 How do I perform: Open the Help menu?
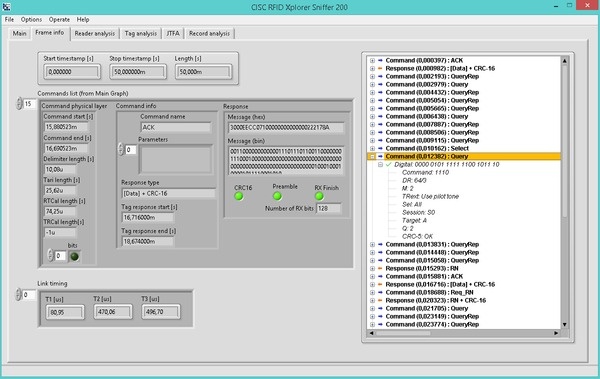(x=83, y=20)
